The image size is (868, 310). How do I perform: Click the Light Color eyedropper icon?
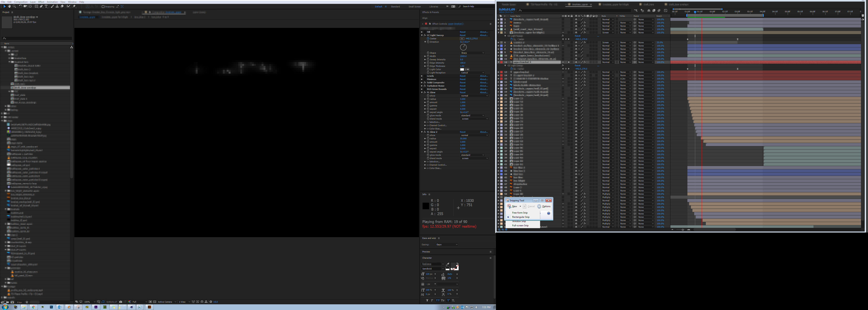467,69
